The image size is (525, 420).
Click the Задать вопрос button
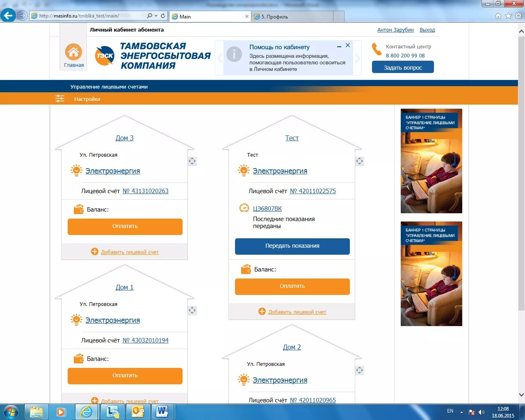pos(403,67)
